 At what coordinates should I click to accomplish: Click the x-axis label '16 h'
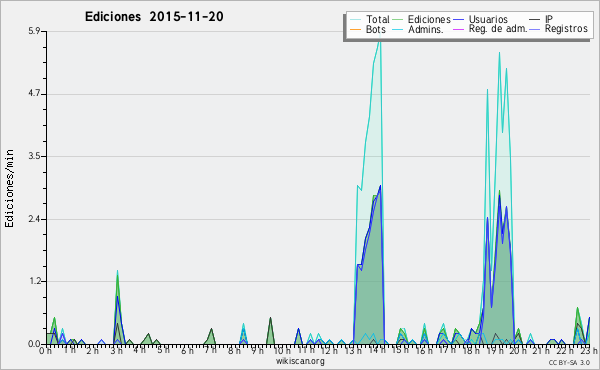click(x=424, y=350)
